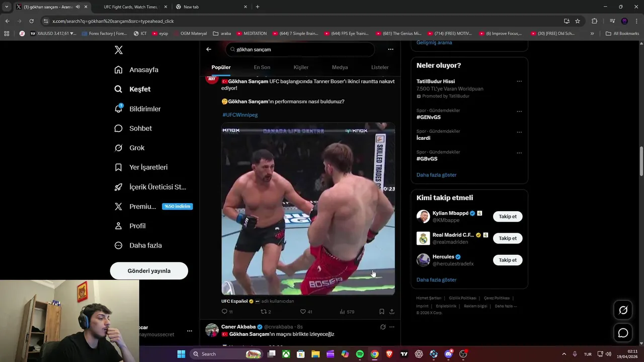The image size is (644, 362).
Task: Open Gelişmiş arama link
Action: click(x=434, y=43)
